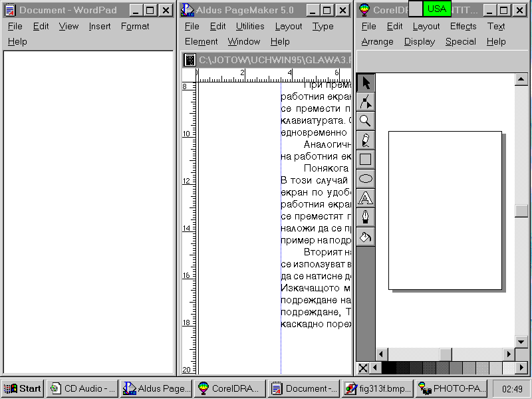Open CorelDRAW's Text menu

(496, 26)
